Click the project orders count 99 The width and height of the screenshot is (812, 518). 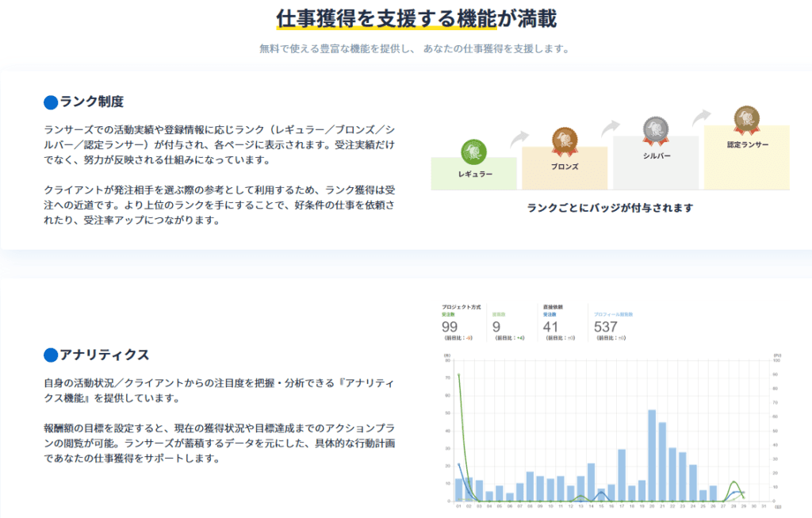[450, 326]
